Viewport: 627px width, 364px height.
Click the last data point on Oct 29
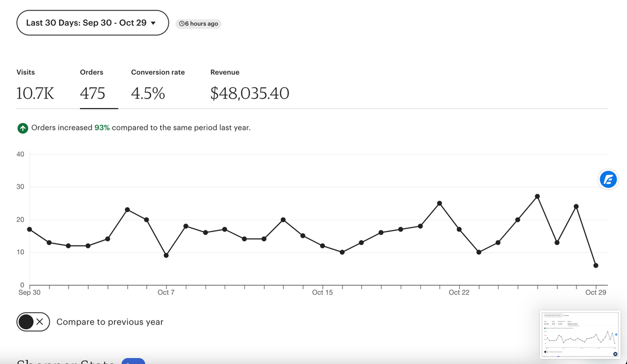[596, 265]
